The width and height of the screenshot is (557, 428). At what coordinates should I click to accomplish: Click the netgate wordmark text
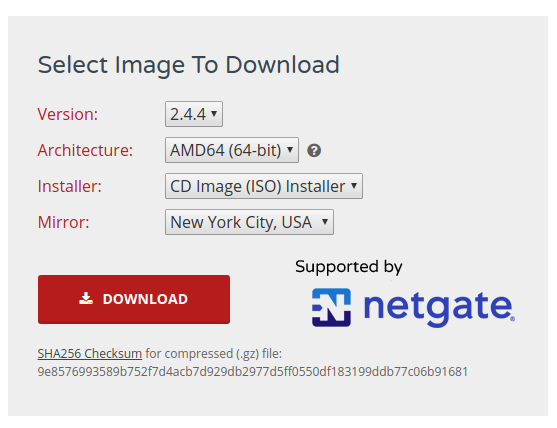[439, 308]
